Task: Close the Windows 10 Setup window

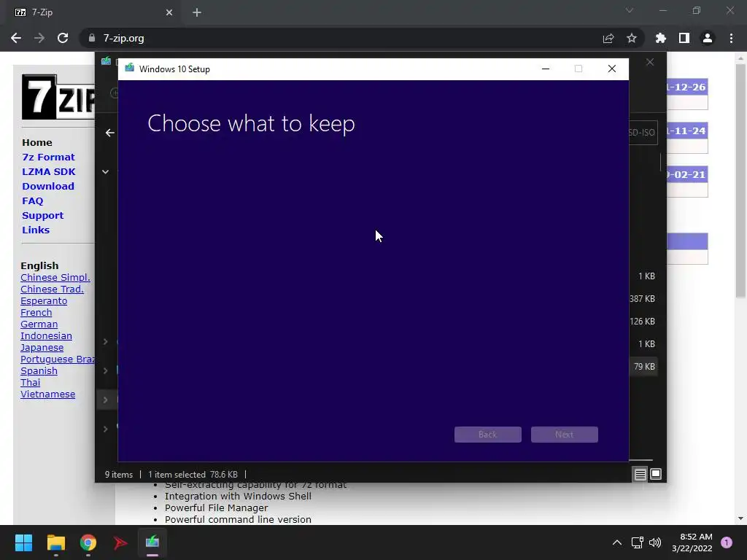Action: [x=612, y=69]
